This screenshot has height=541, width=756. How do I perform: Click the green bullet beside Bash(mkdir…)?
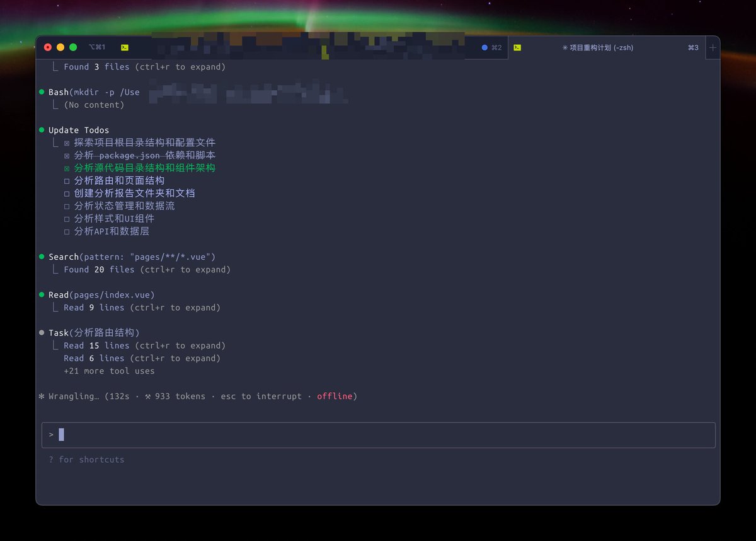[42, 92]
